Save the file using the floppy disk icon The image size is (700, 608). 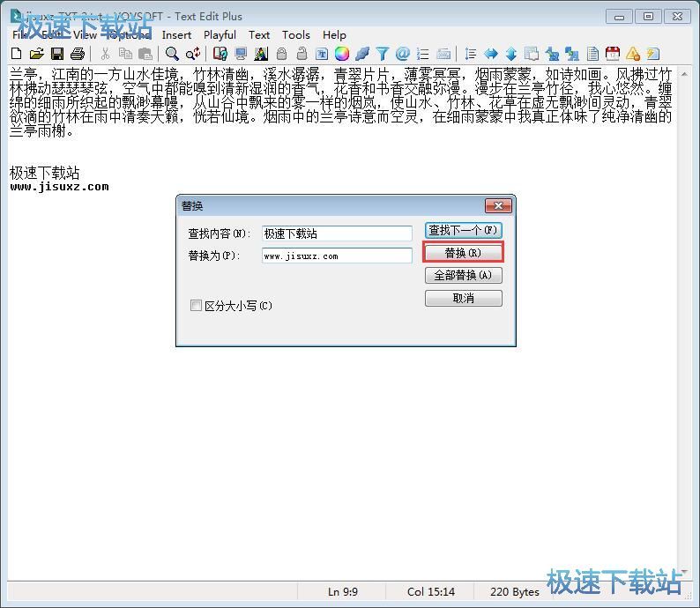click(x=57, y=54)
